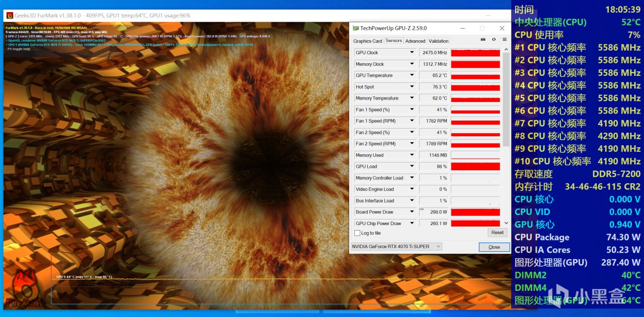Click the GPU-Z vertical scrollbar thumb

[x=506, y=99]
